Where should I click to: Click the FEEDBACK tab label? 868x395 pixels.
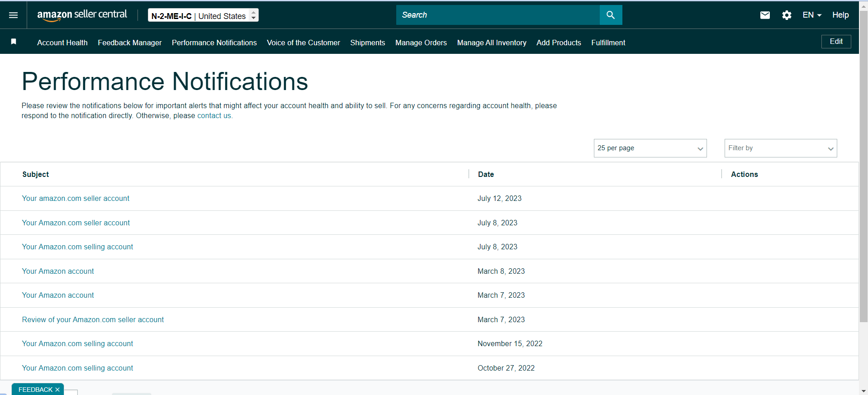[x=35, y=390]
